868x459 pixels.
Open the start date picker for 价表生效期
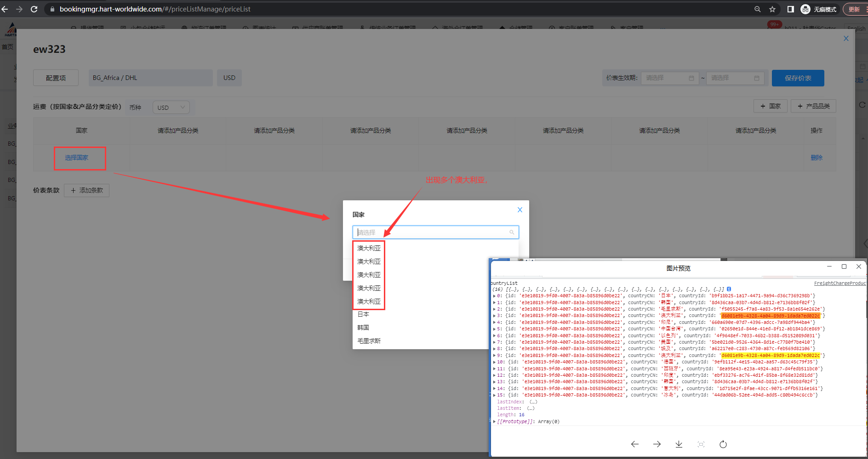[669, 78]
